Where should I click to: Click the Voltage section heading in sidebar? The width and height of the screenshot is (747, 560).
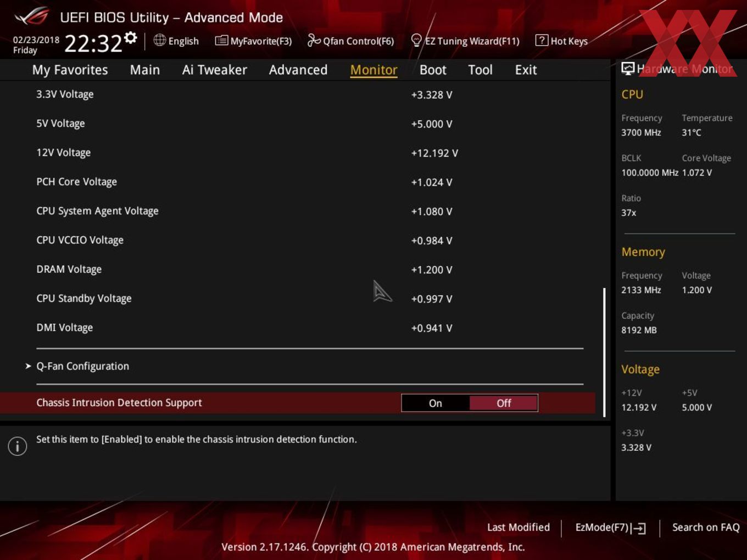(x=640, y=369)
